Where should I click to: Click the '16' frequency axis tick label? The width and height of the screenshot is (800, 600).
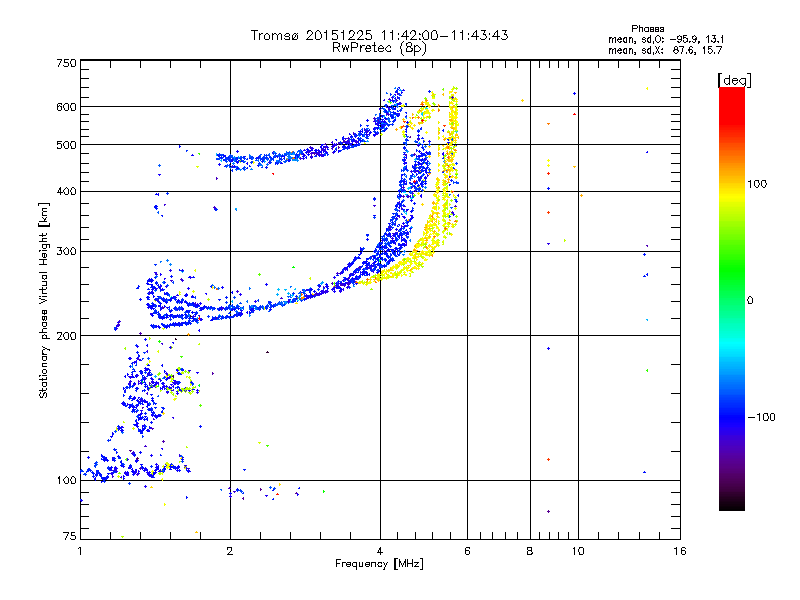680,551
